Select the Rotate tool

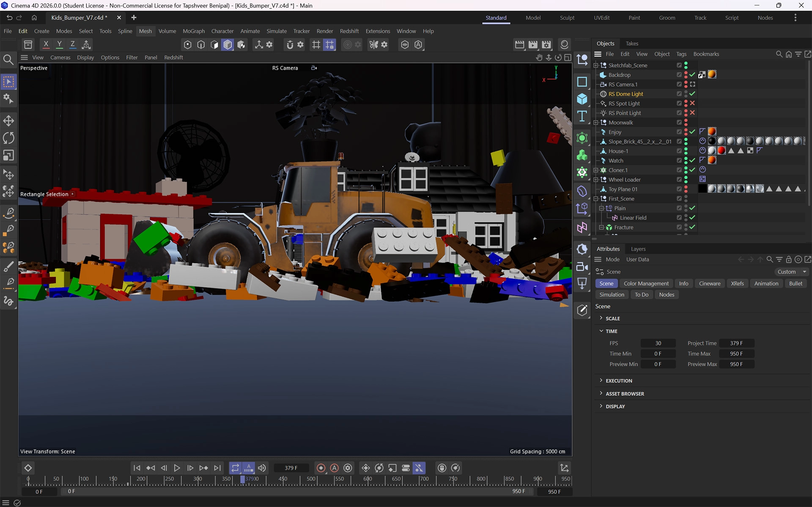click(x=8, y=138)
